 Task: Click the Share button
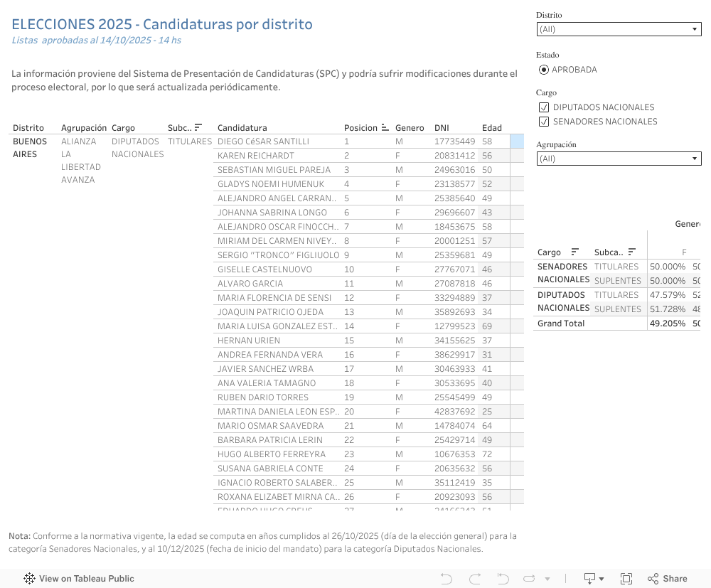(x=667, y=579)
